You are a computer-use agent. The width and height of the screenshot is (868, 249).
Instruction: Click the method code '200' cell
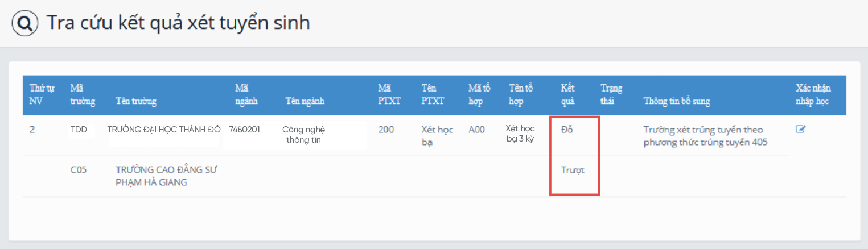point(386,130)
